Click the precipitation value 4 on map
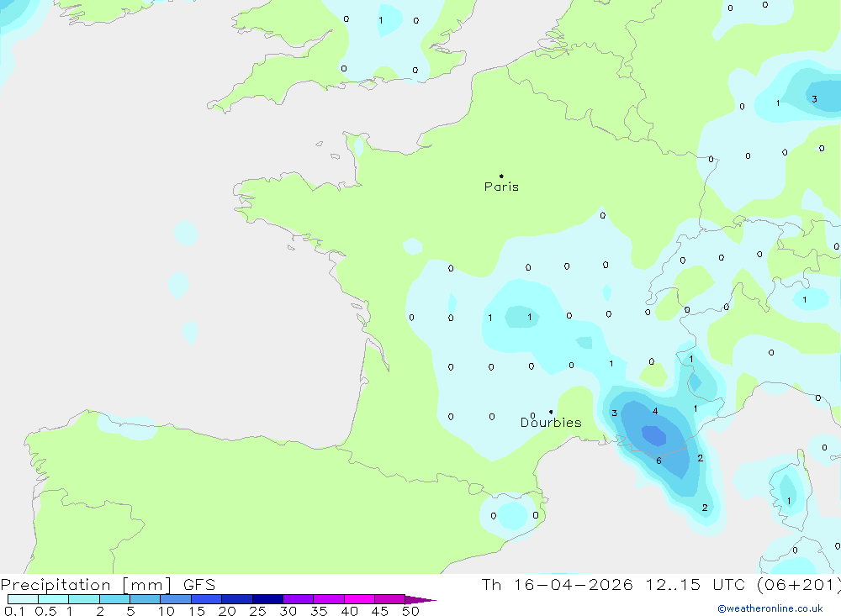 [655, 411]
